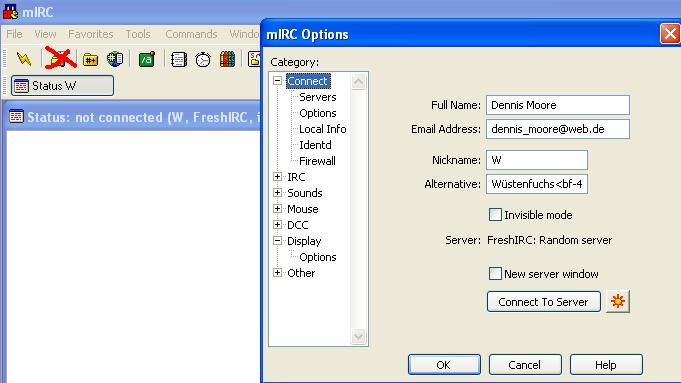The width and height of the screenshot is (681, 383).
Task: Expand the Other category node
Action: (278, 273)
